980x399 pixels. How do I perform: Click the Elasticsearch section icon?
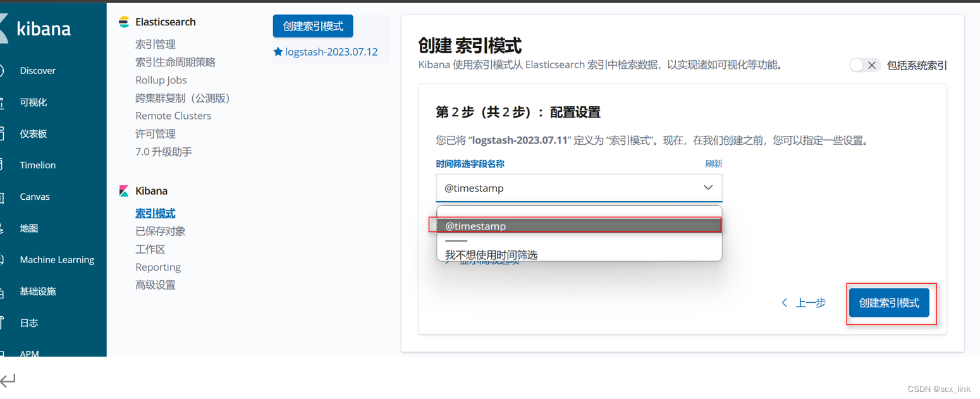[x=124, y=22]
